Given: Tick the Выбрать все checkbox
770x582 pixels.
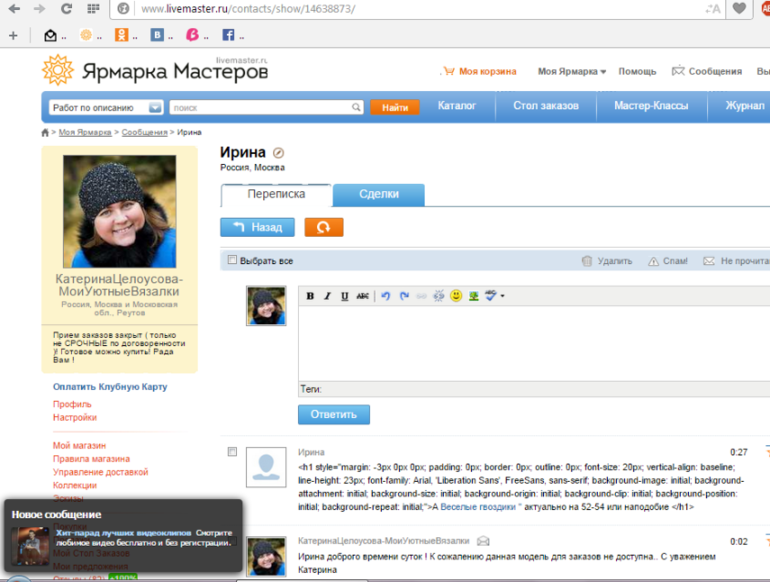Looking at the screenshot, I should [x=232, y=260].
